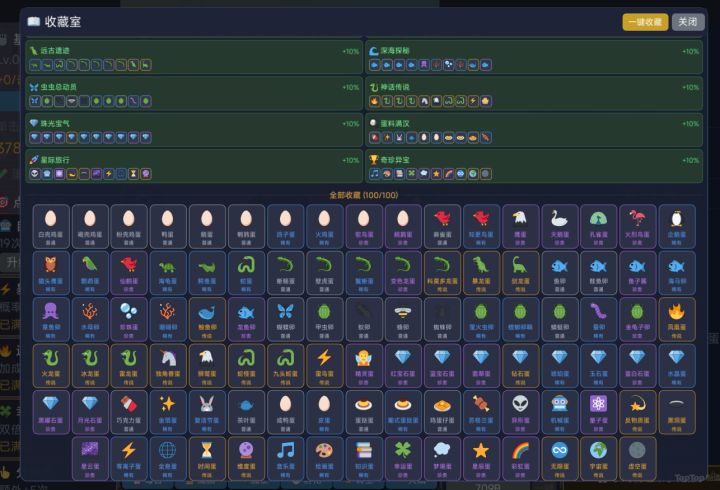The height and width of the screenshot is (490, 720).
Task: Select the green parrot egg card
Action: 90,273
